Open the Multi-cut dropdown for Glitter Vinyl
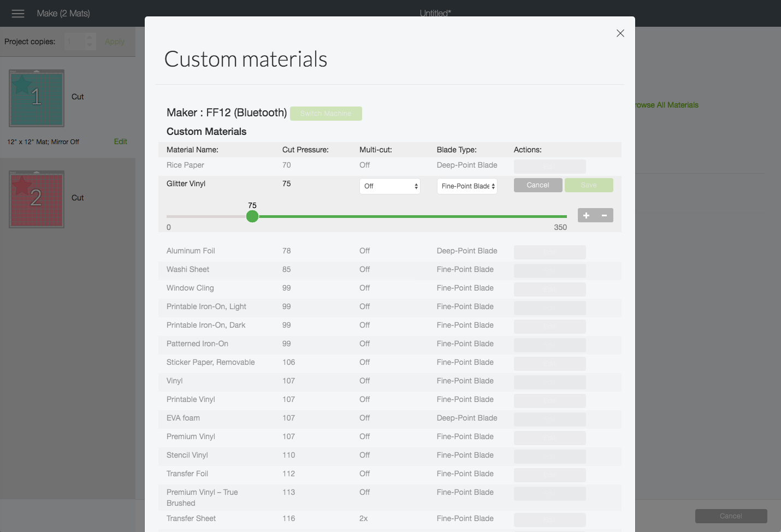781x532 pixels. tap(389, 186)
